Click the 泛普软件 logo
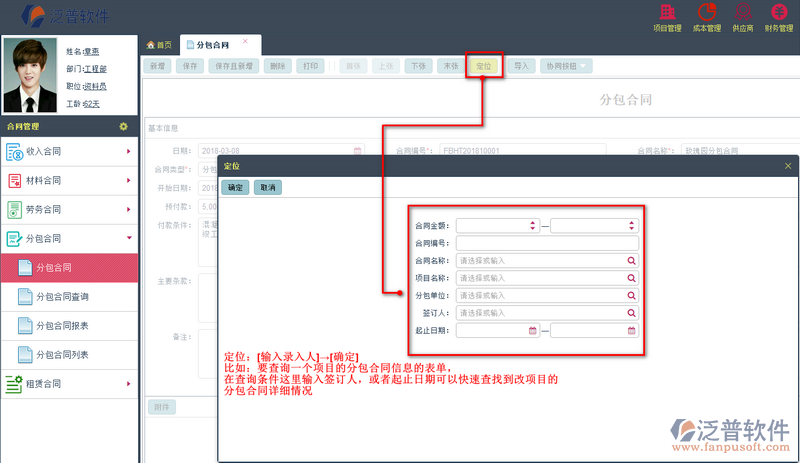The height and width of the screenshot is (463, 800). coord(65,16)
